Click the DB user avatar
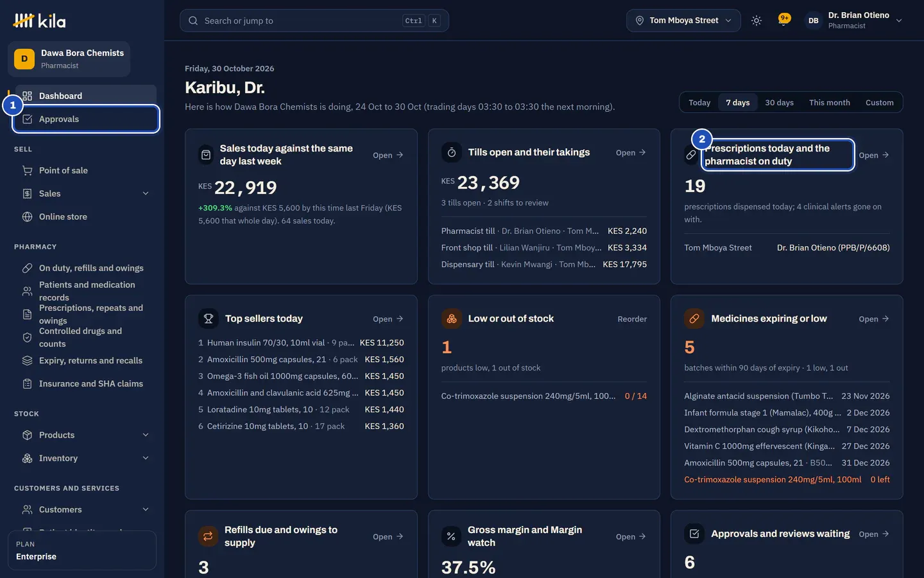 click(x=813, y=21)
